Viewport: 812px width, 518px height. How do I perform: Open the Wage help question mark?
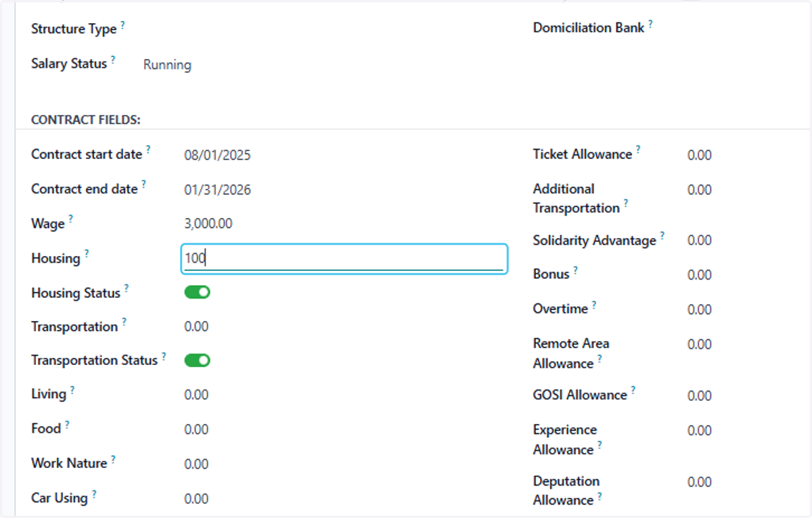click(x=70, y=219)
